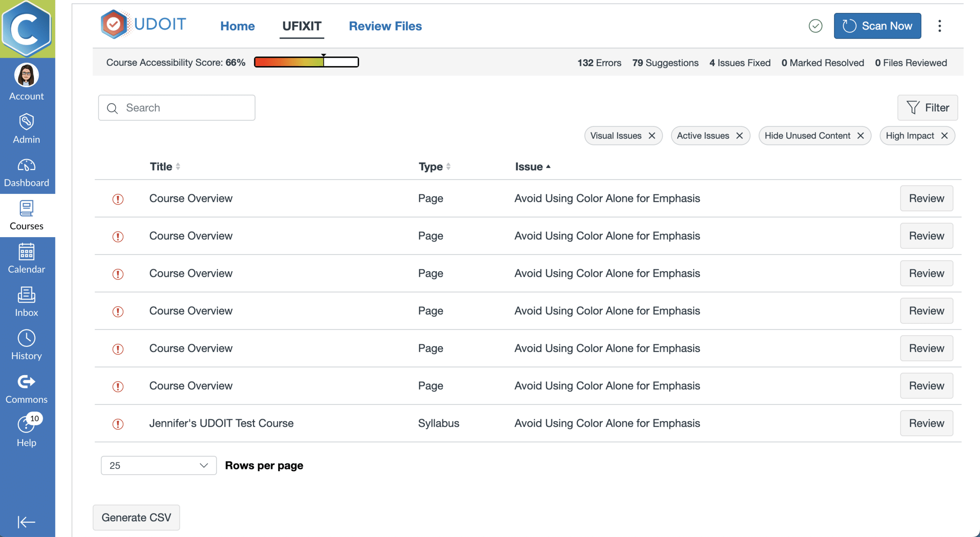Remove the Active Issues filter
The height and width of the screenshot is (537, 980).
(x=740, y=135)
